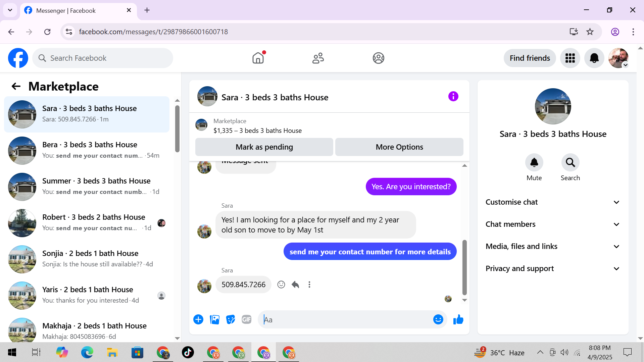Open the Marketplace listing $1,335 link
The width and height of the screenshot is (644, 362).
(257, 131)
